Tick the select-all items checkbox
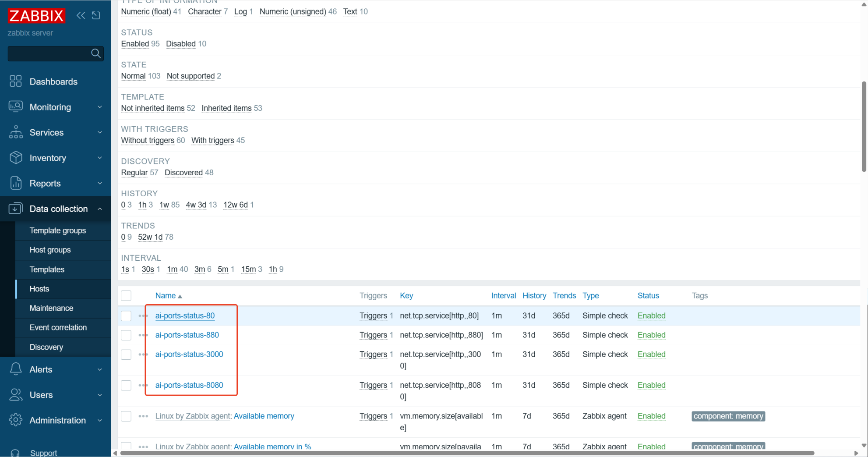The width and height of the screenshot is (868, 457). click(126, 296)
